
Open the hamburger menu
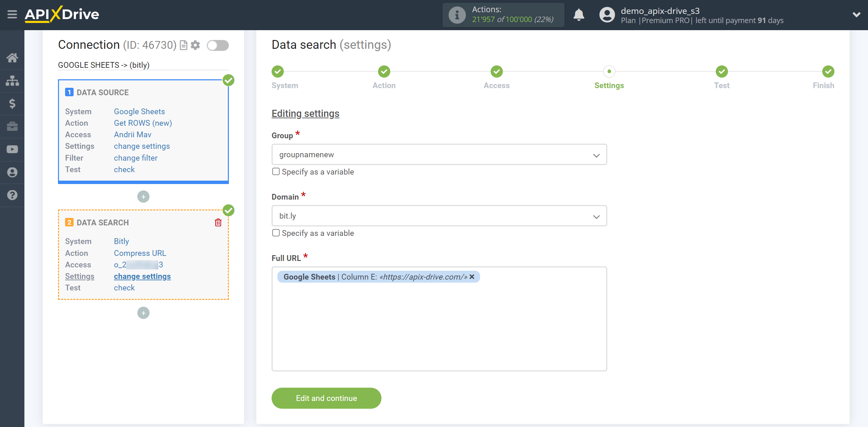pos(12,15)
